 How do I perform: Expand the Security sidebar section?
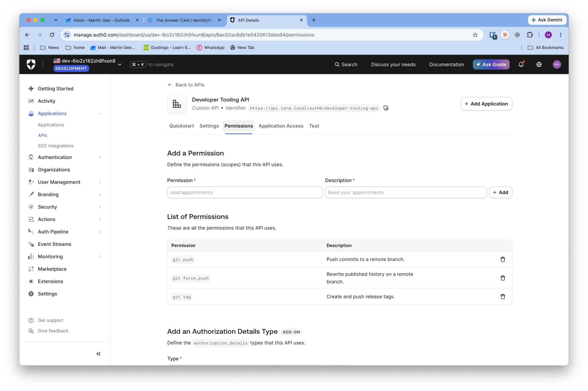[x=100, y=207]
